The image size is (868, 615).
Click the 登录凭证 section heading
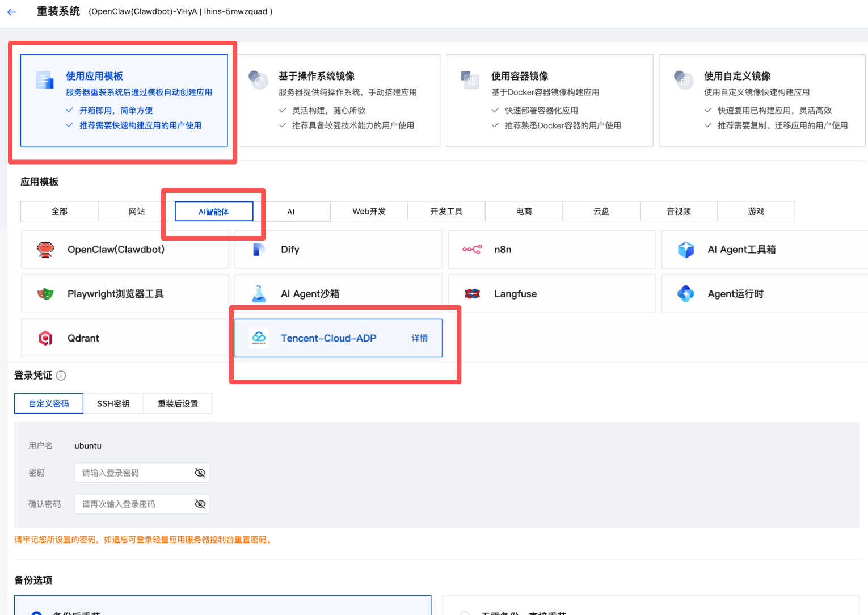(33, 376)
